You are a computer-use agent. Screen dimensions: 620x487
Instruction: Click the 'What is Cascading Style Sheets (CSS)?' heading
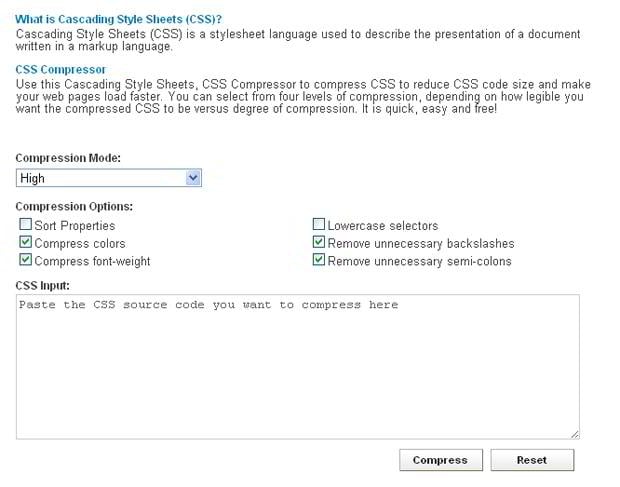[x=119, y=20]
